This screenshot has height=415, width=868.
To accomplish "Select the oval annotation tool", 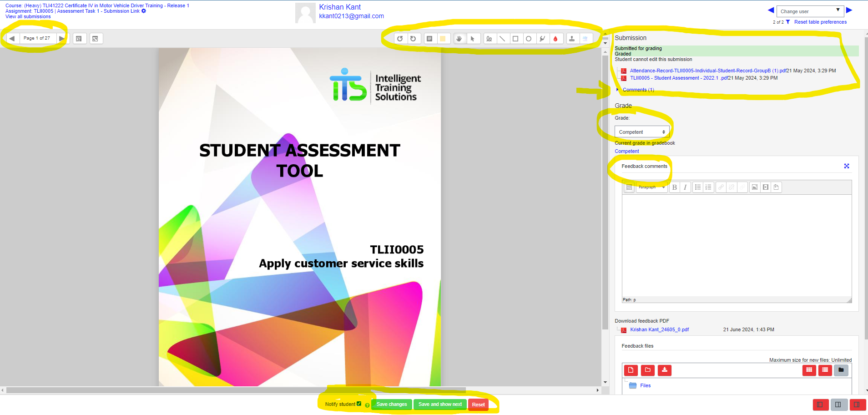I will [x=529, y=39].
